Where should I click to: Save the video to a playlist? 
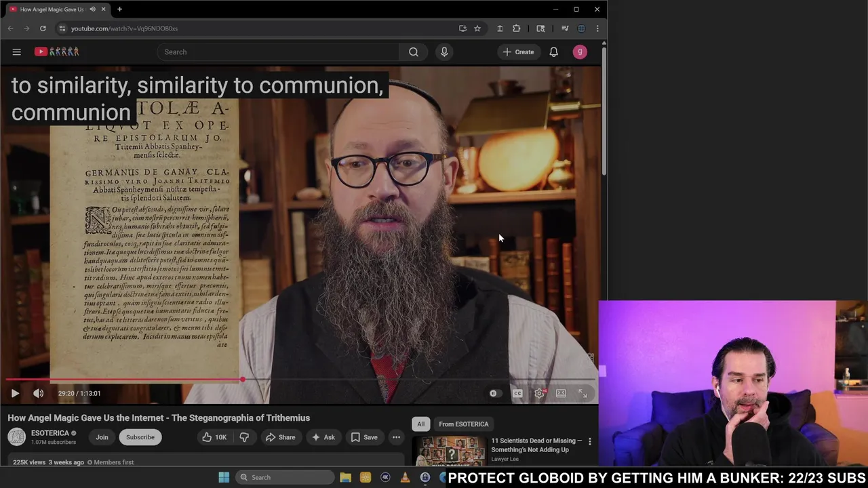[x=363, y=437]
